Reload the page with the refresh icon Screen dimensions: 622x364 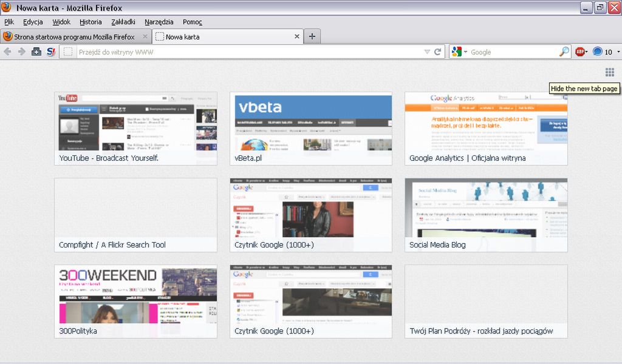[438, 52]
